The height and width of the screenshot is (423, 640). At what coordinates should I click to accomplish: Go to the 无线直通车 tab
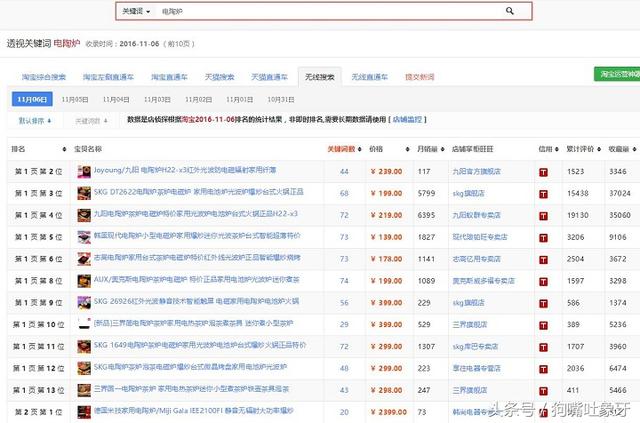(369, 77)
